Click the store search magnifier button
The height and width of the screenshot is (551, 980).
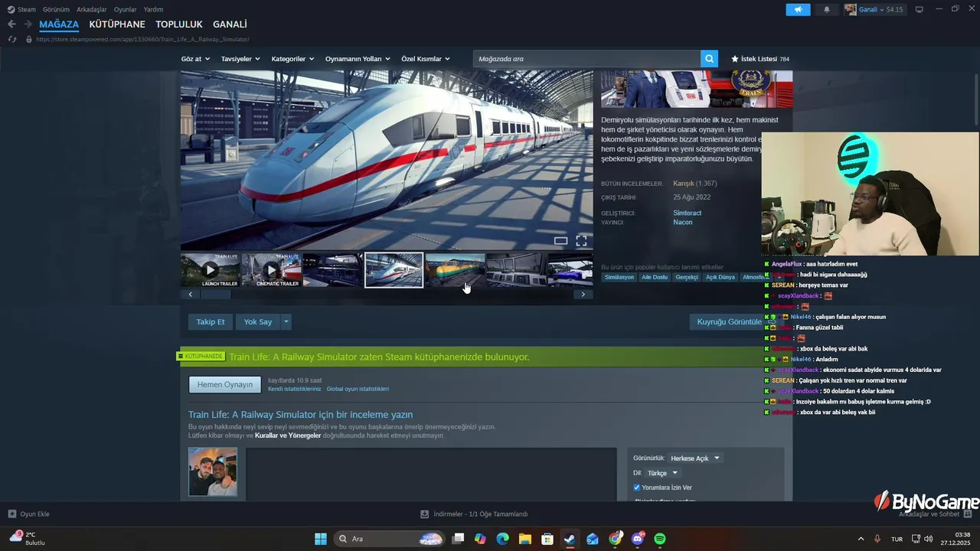[x=710, y=59]
